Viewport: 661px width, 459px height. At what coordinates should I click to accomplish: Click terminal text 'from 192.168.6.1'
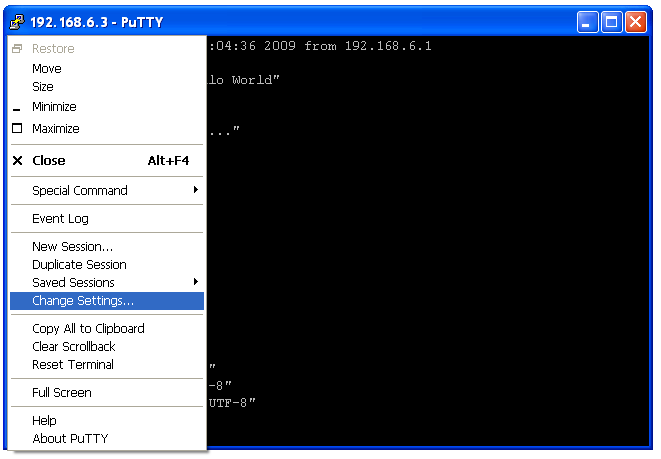[x=368, y=46]
